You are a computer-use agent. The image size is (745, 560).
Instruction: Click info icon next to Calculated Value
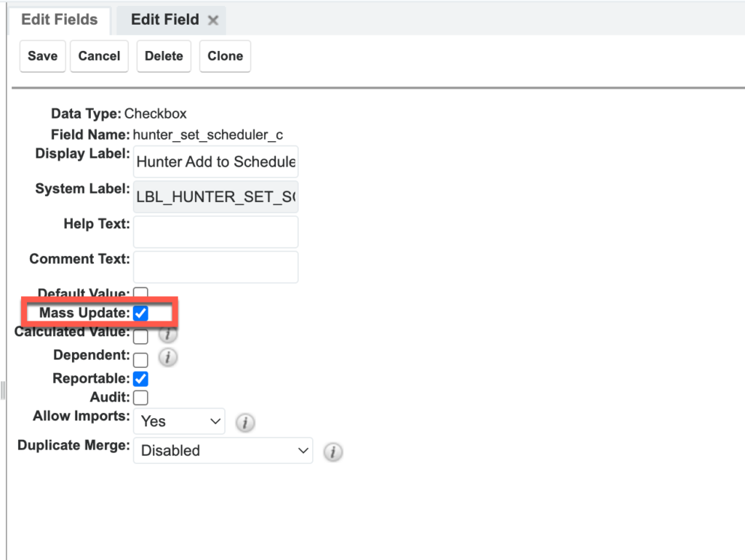tap(168, 335)
